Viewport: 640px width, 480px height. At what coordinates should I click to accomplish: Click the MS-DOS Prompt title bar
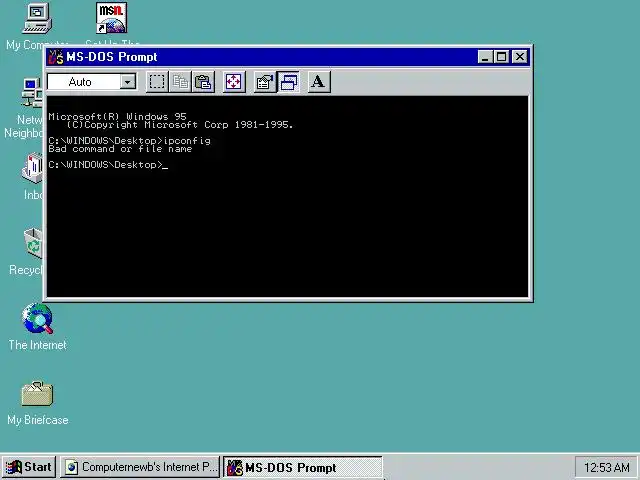(x=288, y=57)
